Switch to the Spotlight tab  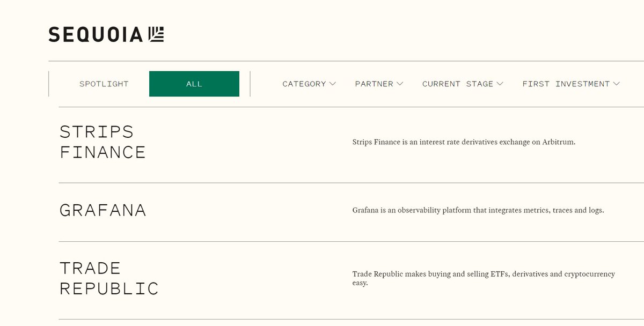tap(104, 84)
